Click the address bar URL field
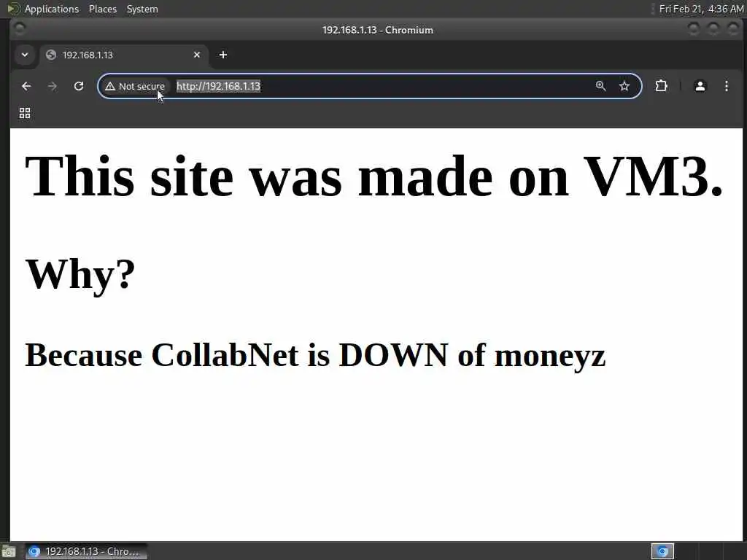This screenshot has height=560, width=747. pos(381,86)
